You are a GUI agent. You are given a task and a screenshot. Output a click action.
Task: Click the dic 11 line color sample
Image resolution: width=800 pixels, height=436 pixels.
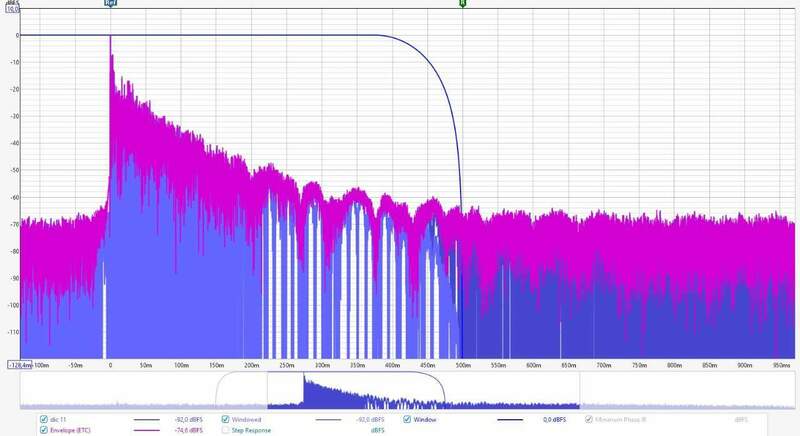[146, 419]
